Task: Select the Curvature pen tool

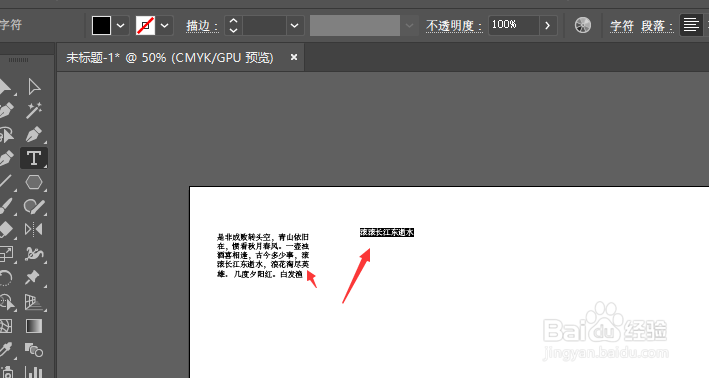Action: coord(6,158)
